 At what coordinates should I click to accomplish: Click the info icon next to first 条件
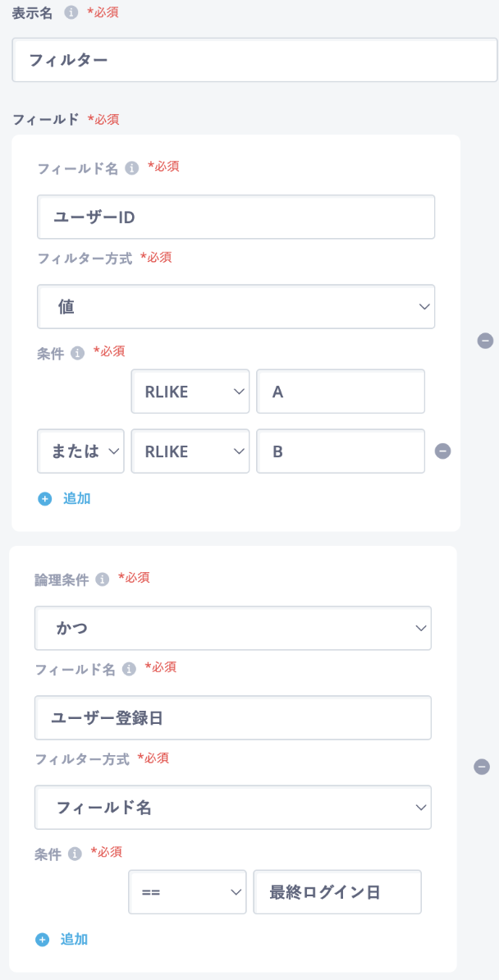pyautogui.click(x=77, y=353)
